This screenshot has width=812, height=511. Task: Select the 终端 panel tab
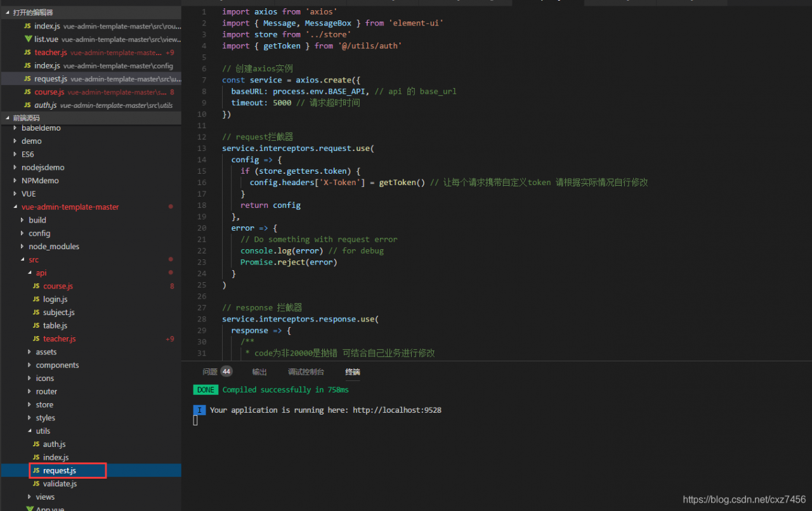[353, 372]
